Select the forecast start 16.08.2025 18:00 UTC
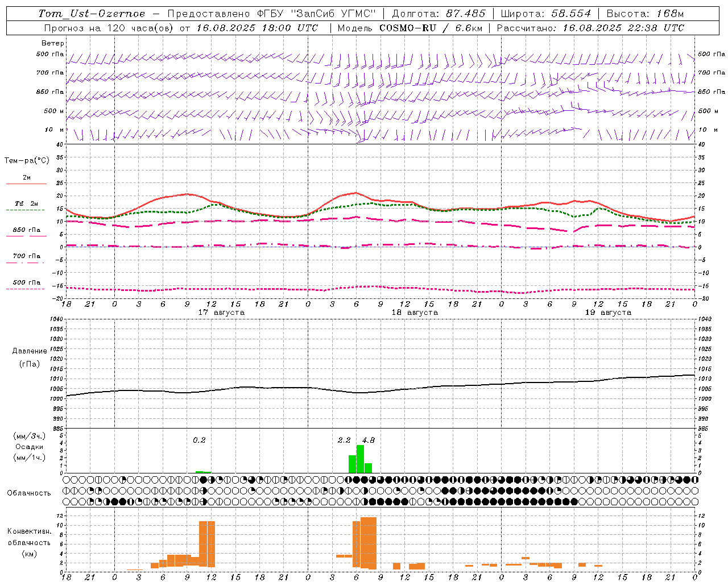The height and width of the screenshot is (582, 728). [x=257, y=28]
